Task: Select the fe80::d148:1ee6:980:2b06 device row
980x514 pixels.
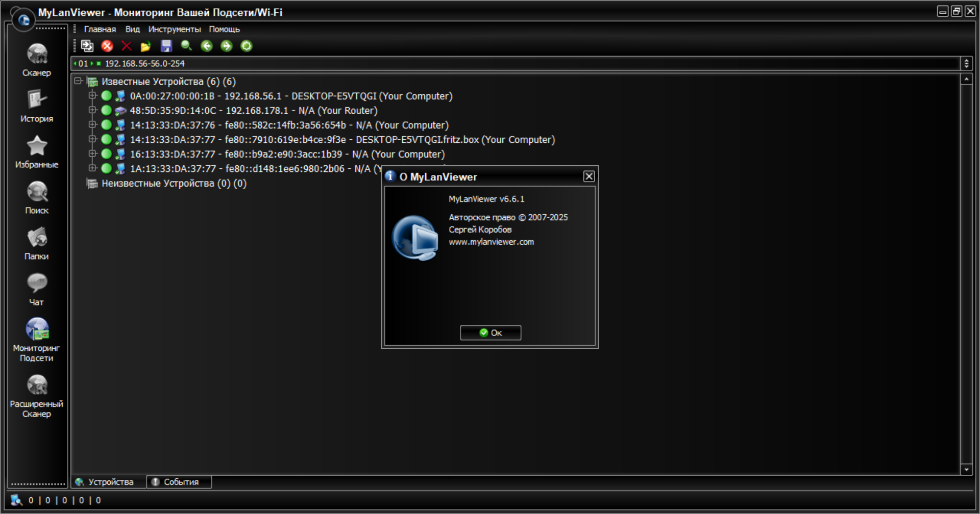Action: point(256,169)
